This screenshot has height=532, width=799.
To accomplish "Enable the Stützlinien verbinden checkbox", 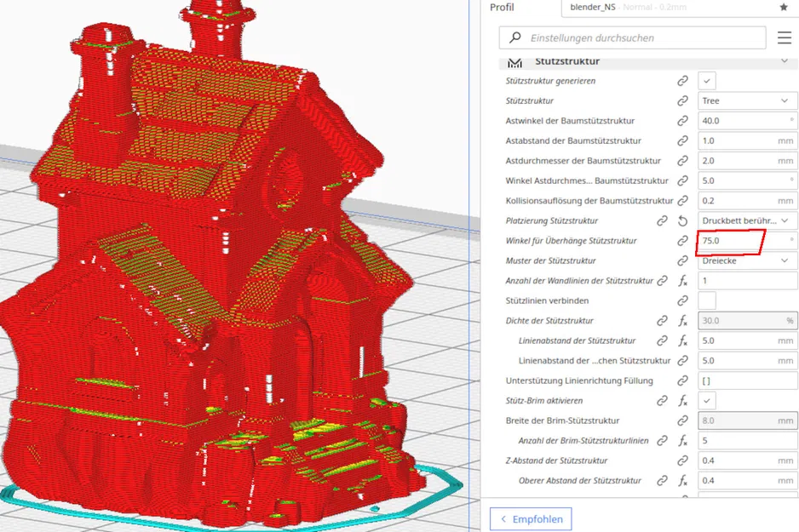I will (x=707, y=300).
